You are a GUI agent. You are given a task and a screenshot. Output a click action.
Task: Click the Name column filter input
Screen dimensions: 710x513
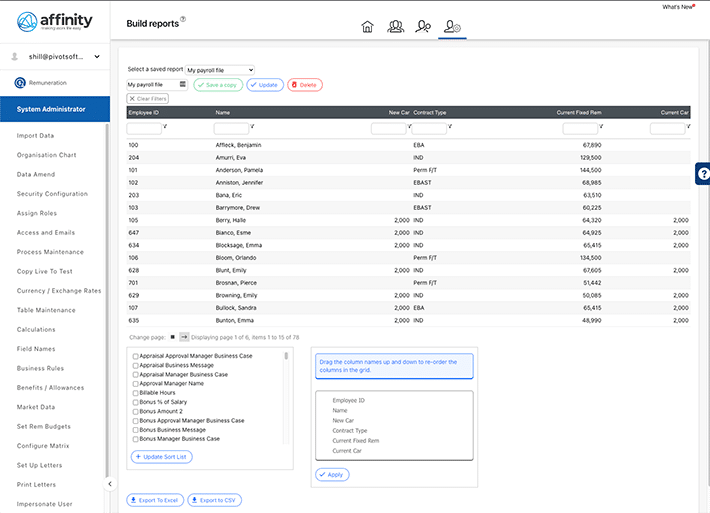pyautogui.click(x=231, y=128)
